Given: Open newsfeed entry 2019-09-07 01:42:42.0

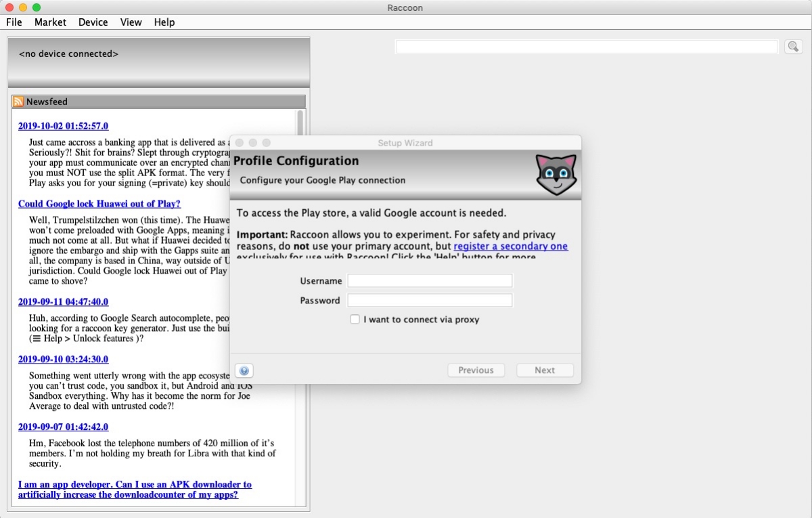Looking at the screenshot, I should click(x=63, y=427).
